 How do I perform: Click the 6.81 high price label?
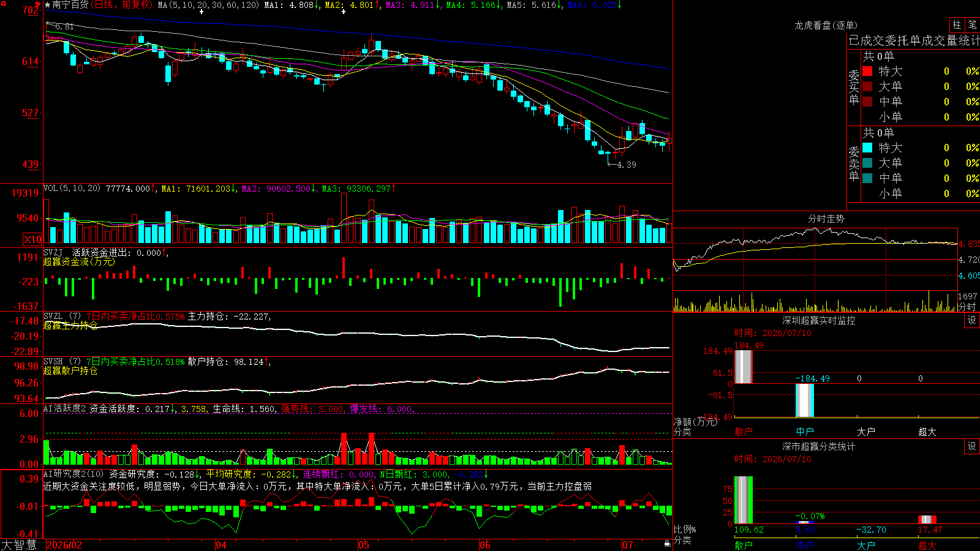click(64, 27)
